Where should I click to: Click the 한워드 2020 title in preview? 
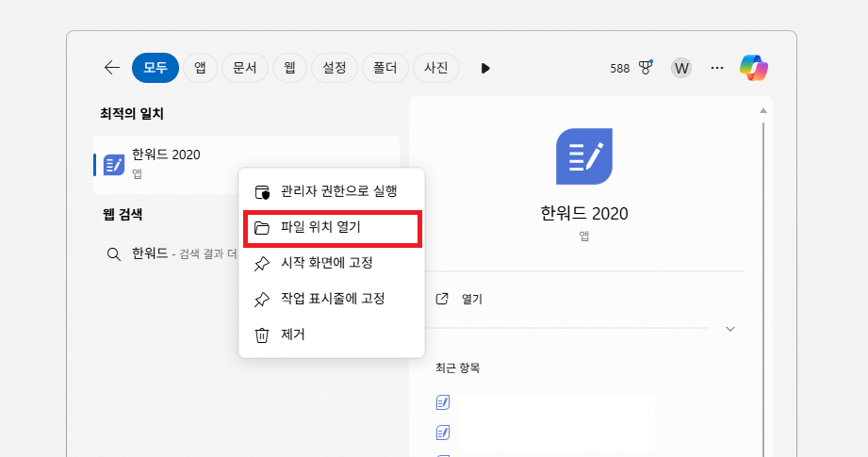[x=584, y=214]
